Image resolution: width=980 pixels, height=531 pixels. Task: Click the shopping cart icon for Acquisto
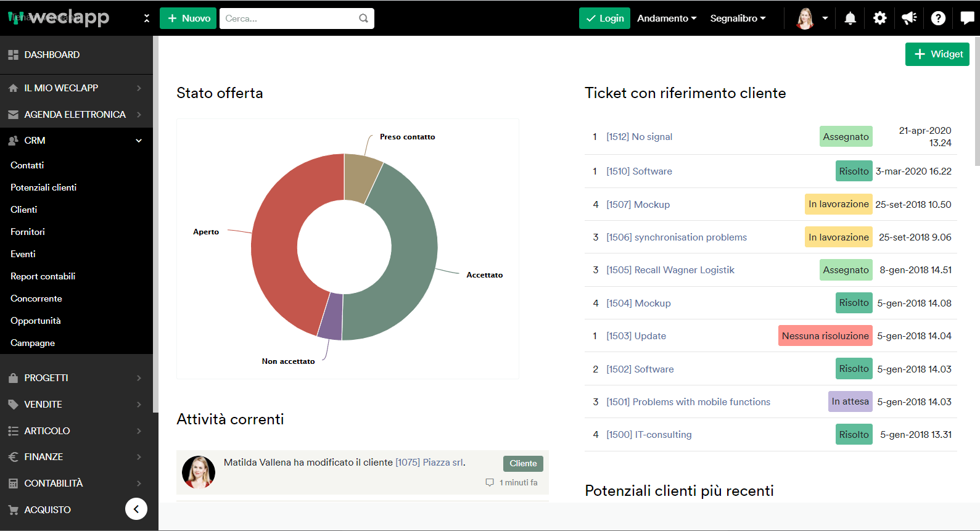pos(13,510)
